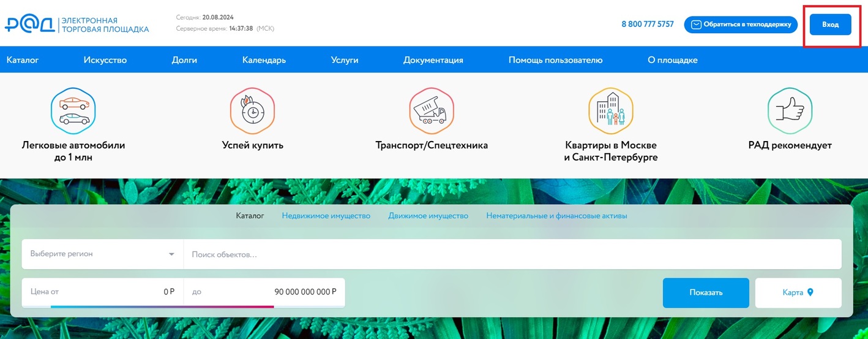Open the thumbs-up РАД рекомендует icon
This screenshot has height=339, width=868.
click(790, 110)
